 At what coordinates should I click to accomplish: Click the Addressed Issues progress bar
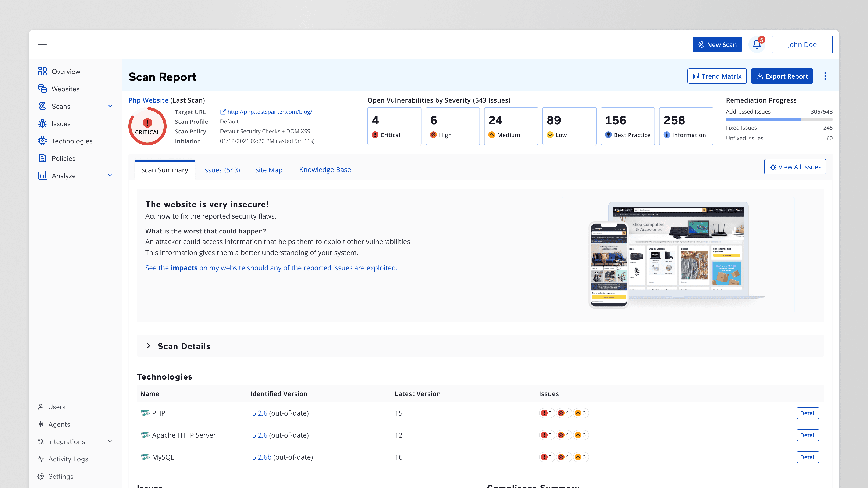click(779, 119)
